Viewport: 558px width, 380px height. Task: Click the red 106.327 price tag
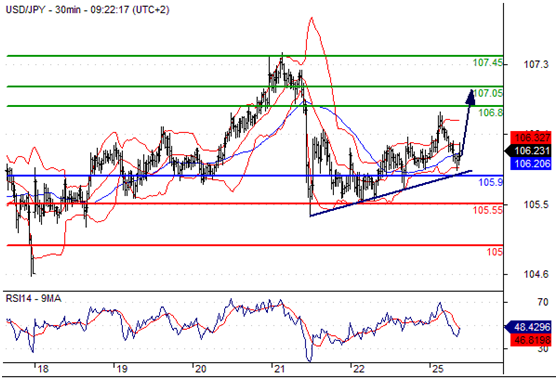click(531, 137)
